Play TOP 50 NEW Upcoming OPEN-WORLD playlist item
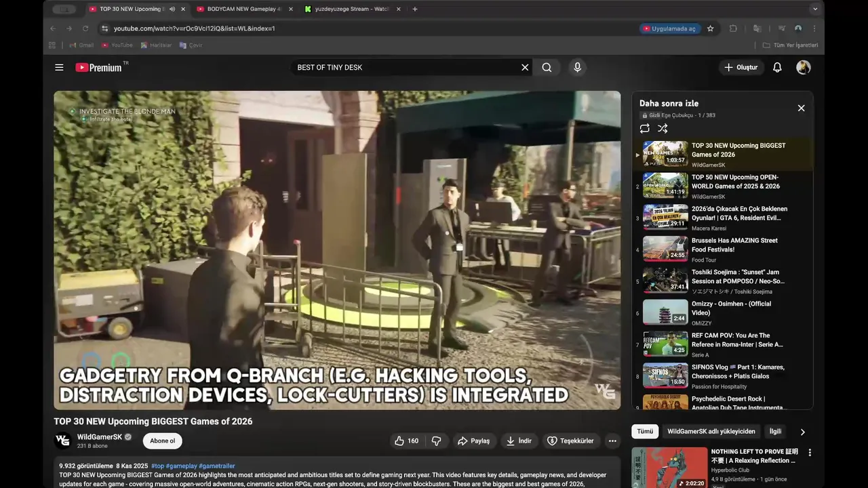The width and height of the screenshot is (868, 488). pyautogui.click(x=722, y=186)
